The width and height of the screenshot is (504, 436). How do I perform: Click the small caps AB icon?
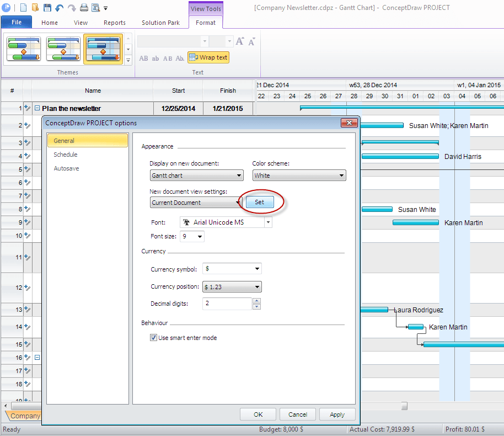pos(168,59)
